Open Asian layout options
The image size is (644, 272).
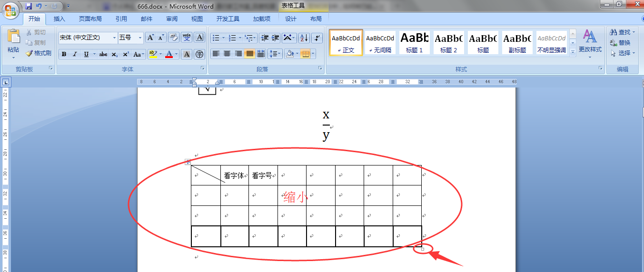[x=289, y=38]
